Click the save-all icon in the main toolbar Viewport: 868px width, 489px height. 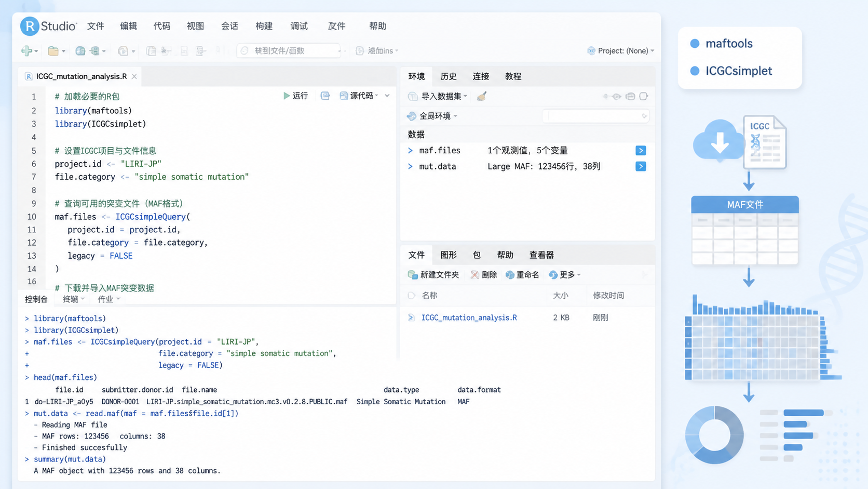coord(95,50)
